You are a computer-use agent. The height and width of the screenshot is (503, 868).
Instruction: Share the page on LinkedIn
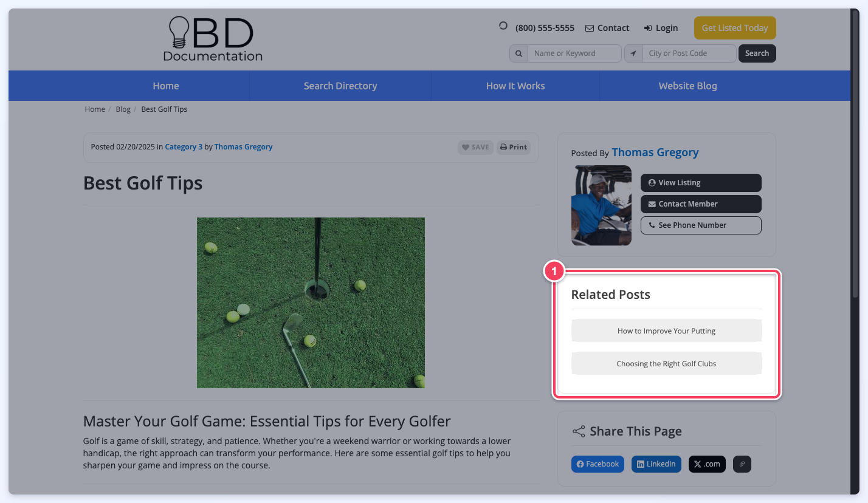656,464
